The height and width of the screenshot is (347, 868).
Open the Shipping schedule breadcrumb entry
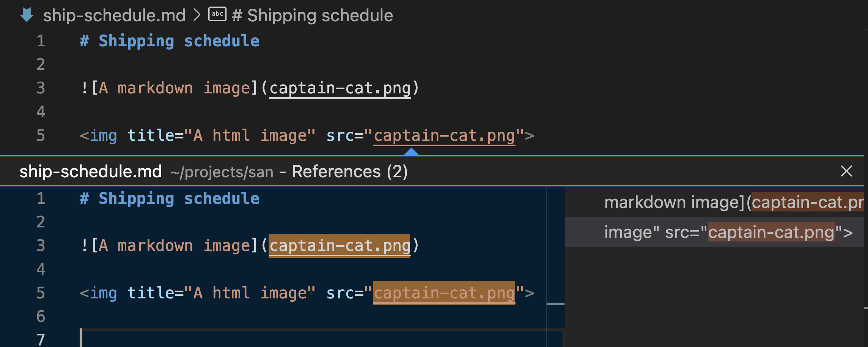click(312, 15)
